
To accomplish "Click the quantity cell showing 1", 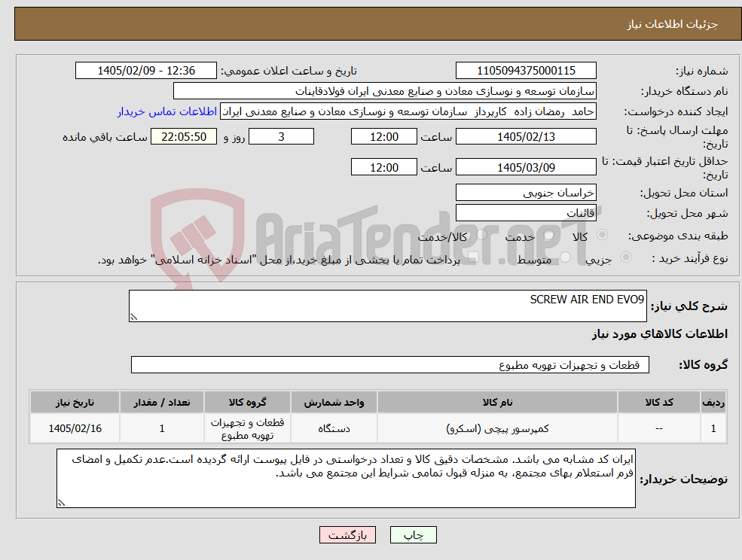I will 162,428.
